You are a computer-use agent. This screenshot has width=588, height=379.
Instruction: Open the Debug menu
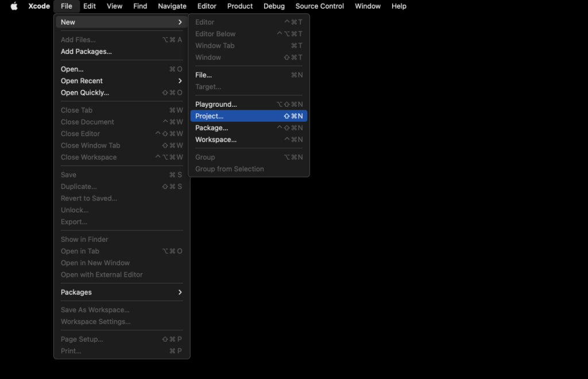[x=274, y=6]
